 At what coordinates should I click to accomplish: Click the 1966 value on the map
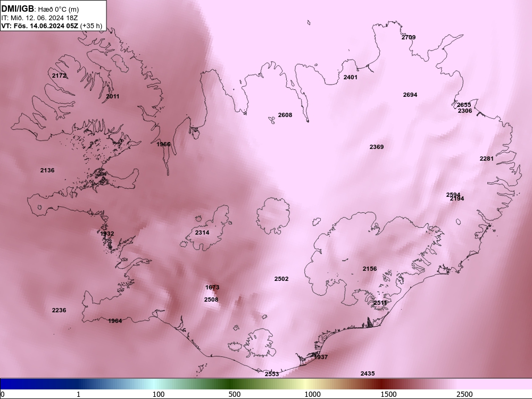(x=163, y=144)
